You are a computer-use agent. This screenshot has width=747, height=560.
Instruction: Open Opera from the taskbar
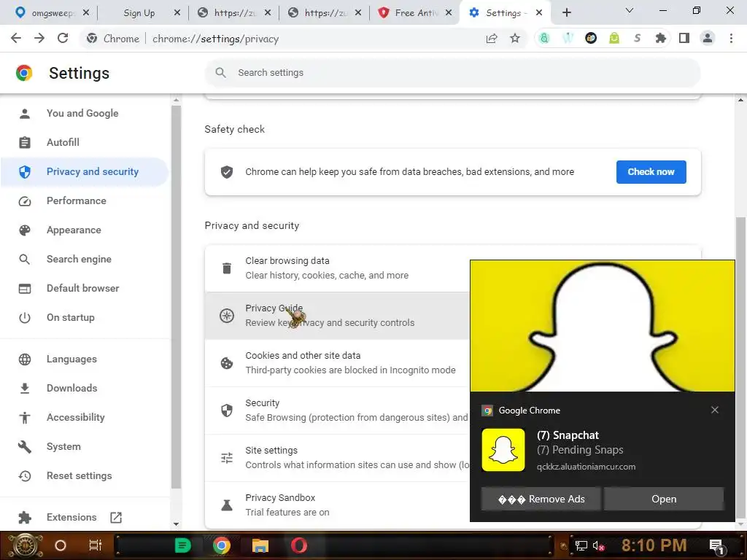point(298,545)
